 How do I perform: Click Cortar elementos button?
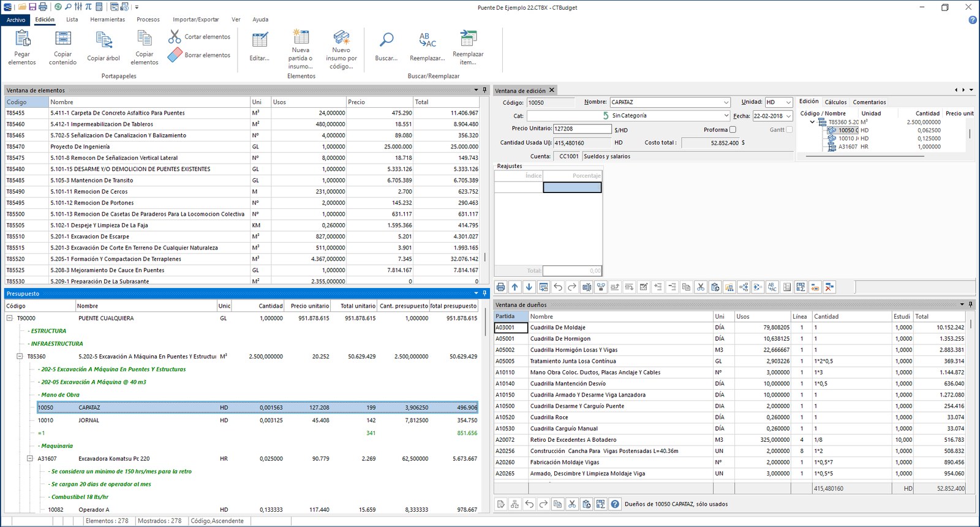click(x=200, y=37)
